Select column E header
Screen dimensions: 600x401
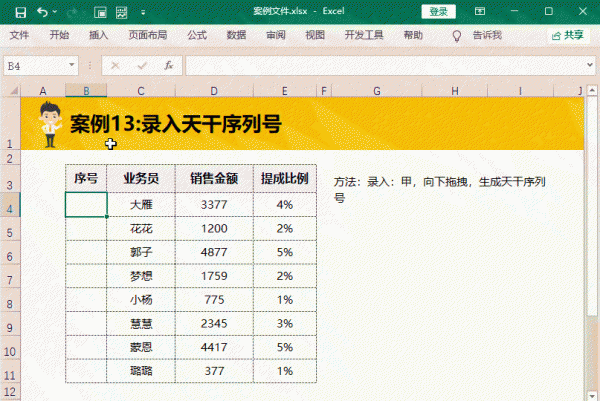[285, 91]
